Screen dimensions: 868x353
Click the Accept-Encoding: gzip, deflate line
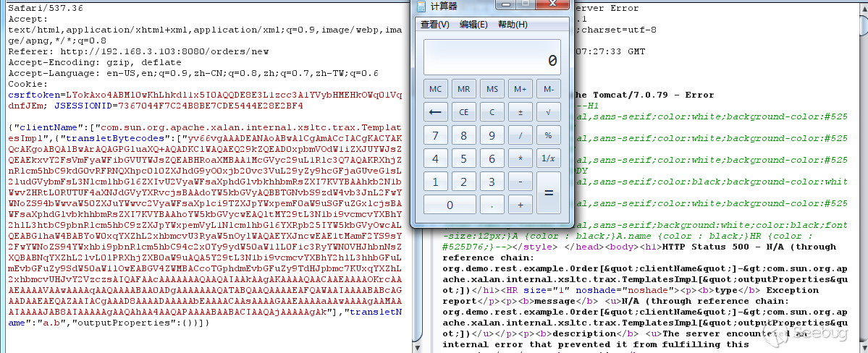(96, 62)
